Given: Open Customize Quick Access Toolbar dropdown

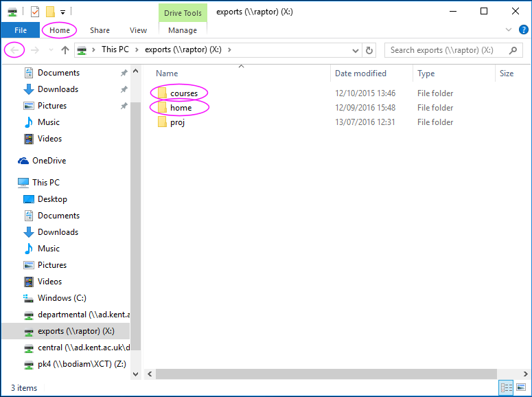Looking at the screenshot, I should click(62, 12).
